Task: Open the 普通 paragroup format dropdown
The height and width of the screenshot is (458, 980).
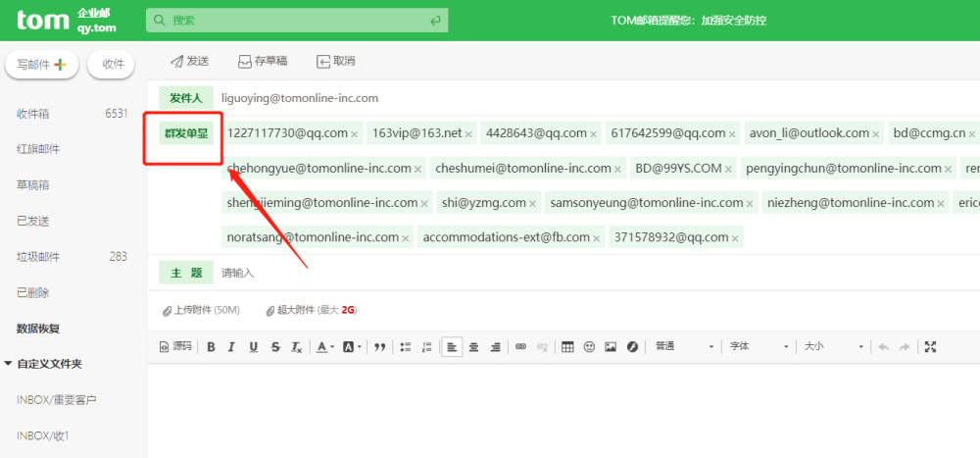Action: [684, 346]
